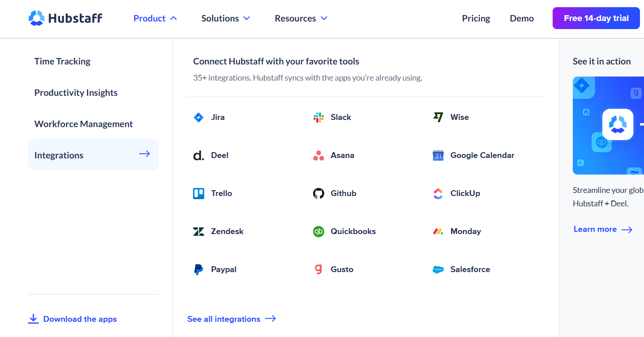
Task: Open the Trello integration via its icon
Action: [198, 193]
